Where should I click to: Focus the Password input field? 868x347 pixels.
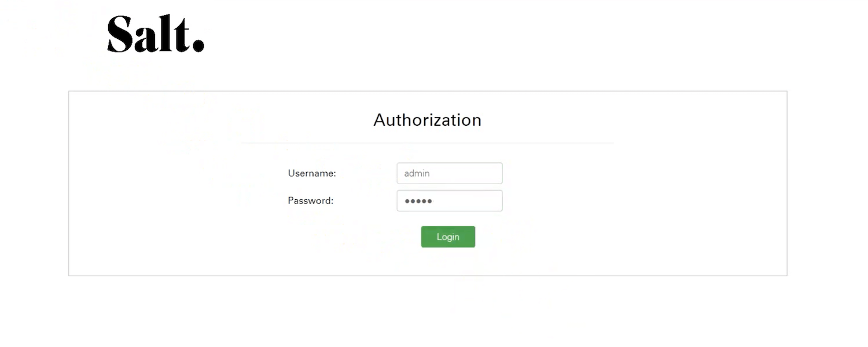pos(449,201)
